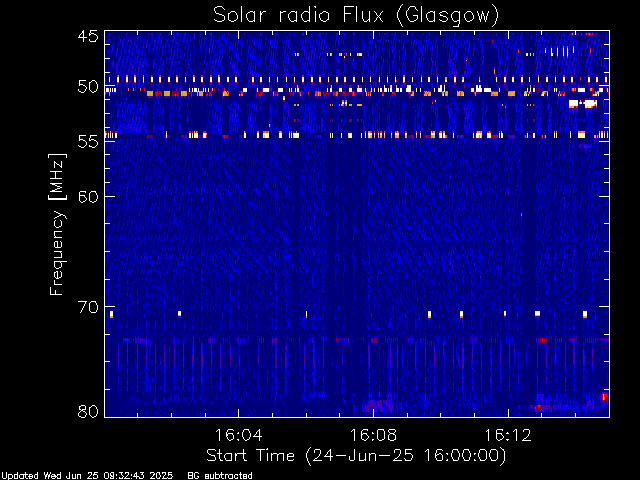The width and height of the screenshot is (640, 480).
Task: Click the 'BG subtracted' note
Action: point(220,476)
